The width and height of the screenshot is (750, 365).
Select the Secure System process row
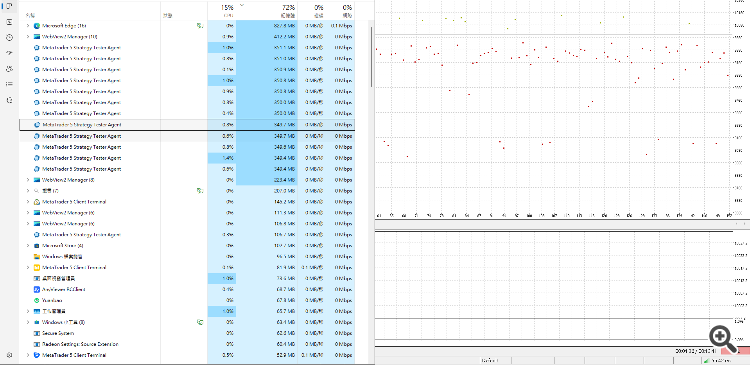[187, 333]
